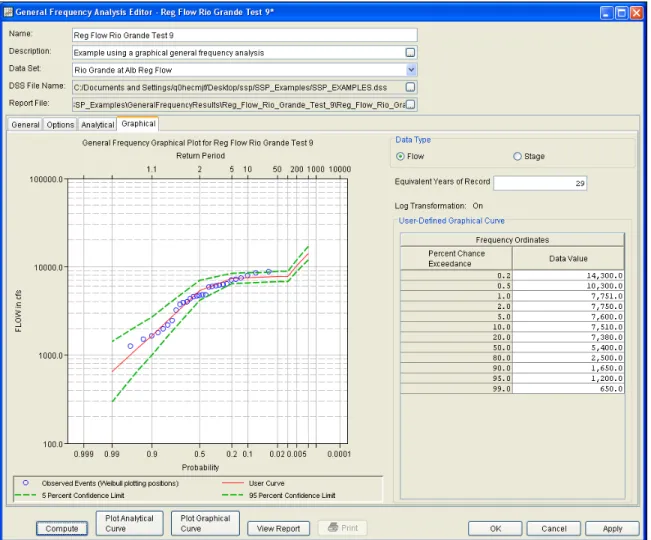This screenshot has height=540, width=651.
Task: Click Plot Graphical Curve button
Action: point(205,523)
